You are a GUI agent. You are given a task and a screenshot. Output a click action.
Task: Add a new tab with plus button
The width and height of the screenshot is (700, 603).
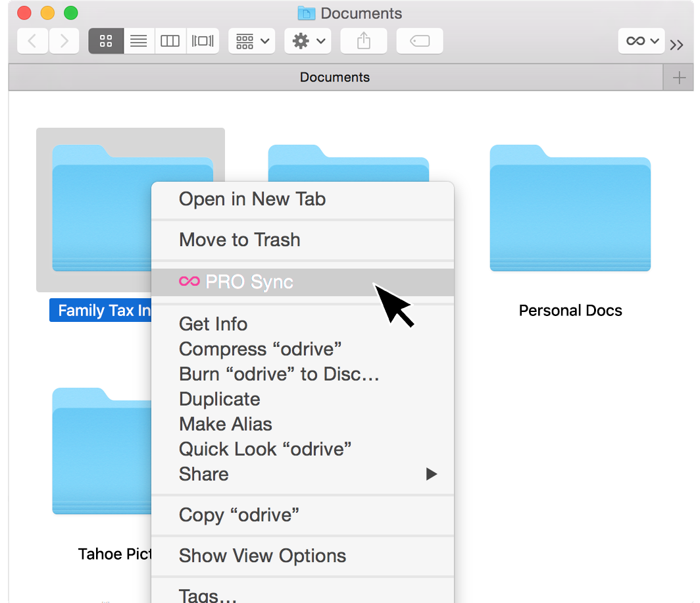tap(679, 78)
